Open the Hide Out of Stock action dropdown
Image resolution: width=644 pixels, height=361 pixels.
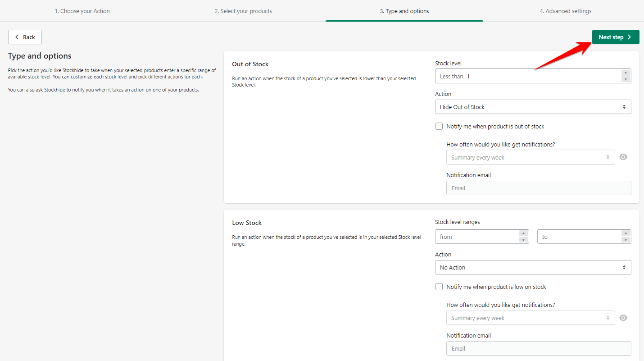pos(533,107)
